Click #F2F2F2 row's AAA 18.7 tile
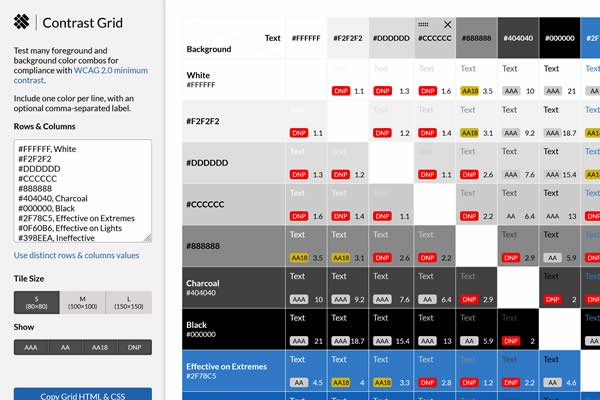This screenshot has width=600, height=400. [x=560, y=121]
